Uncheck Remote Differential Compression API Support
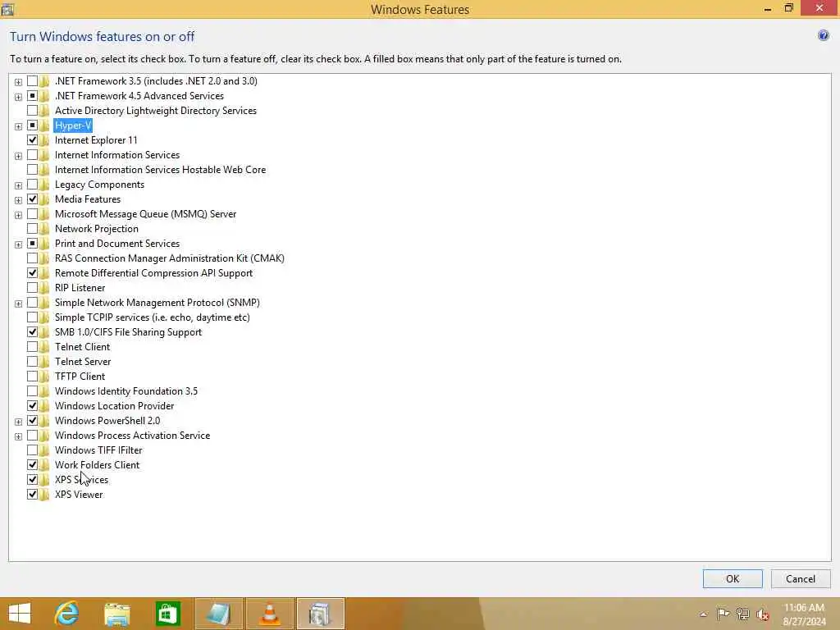 tap(32, 272)
